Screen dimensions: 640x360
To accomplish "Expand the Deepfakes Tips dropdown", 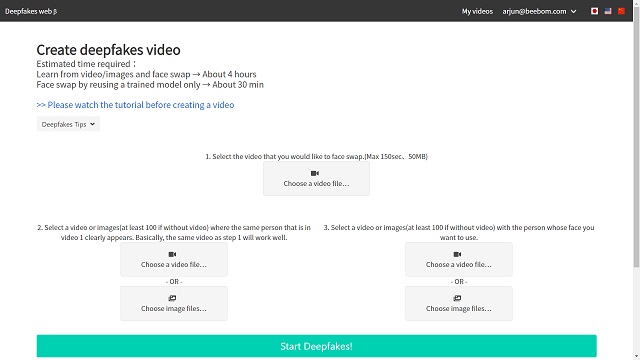I will click(68, 124).
